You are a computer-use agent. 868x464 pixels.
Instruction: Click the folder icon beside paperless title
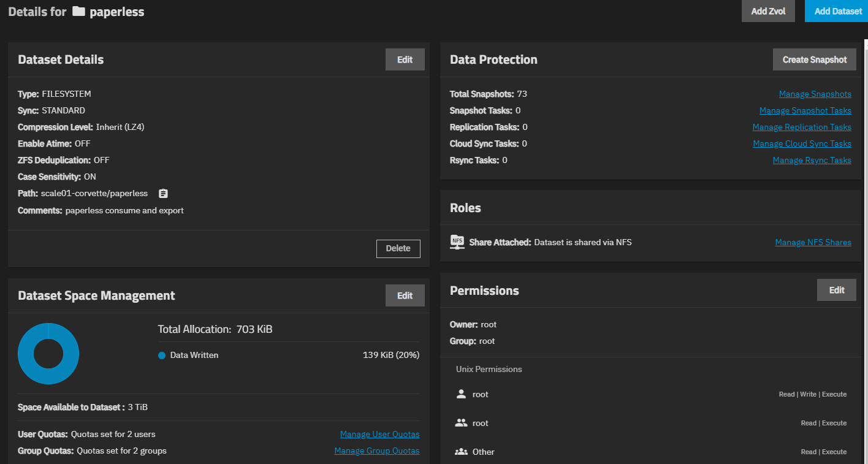tap(78, 12)
